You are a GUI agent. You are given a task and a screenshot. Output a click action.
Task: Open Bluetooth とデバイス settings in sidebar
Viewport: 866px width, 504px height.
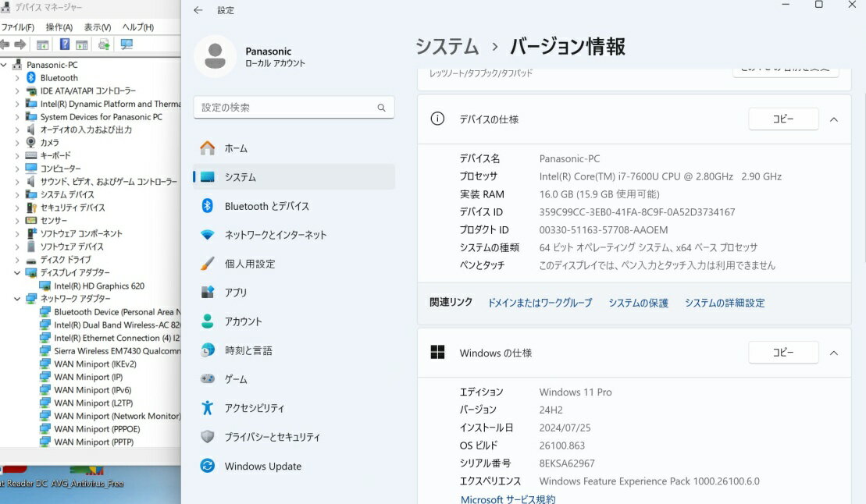coord(266,206)
